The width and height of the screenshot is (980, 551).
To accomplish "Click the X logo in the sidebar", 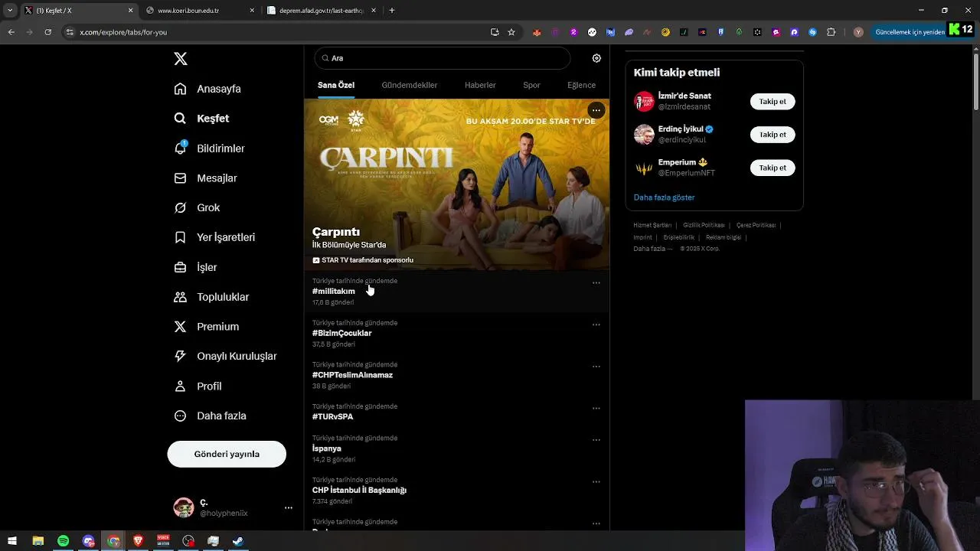I will pos(180,59).
